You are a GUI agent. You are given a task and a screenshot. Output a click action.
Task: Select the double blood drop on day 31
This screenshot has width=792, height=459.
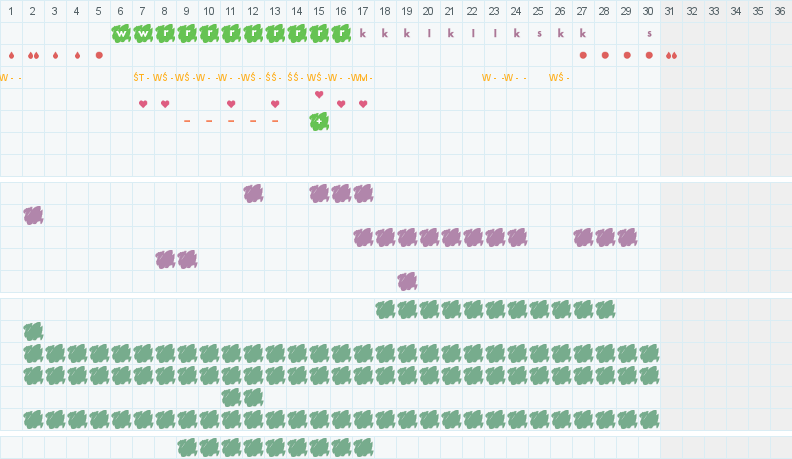(671, 55)
